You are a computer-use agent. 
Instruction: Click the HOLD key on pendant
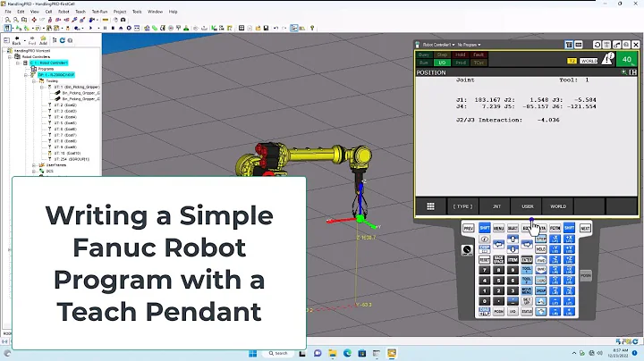(541, 249)
